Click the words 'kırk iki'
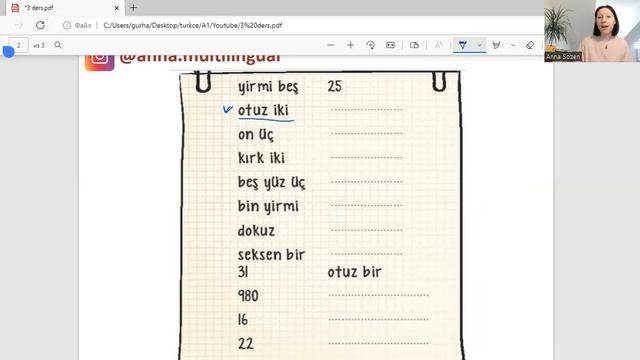Viewport: 640px width, 360px height. point(261,158)
